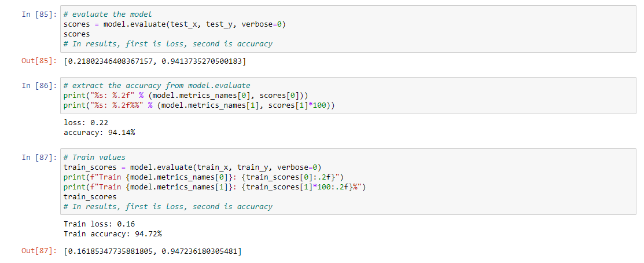
Task: Click '# extract the accuracy from model.evaluate' comment
Action: point(157,86)
